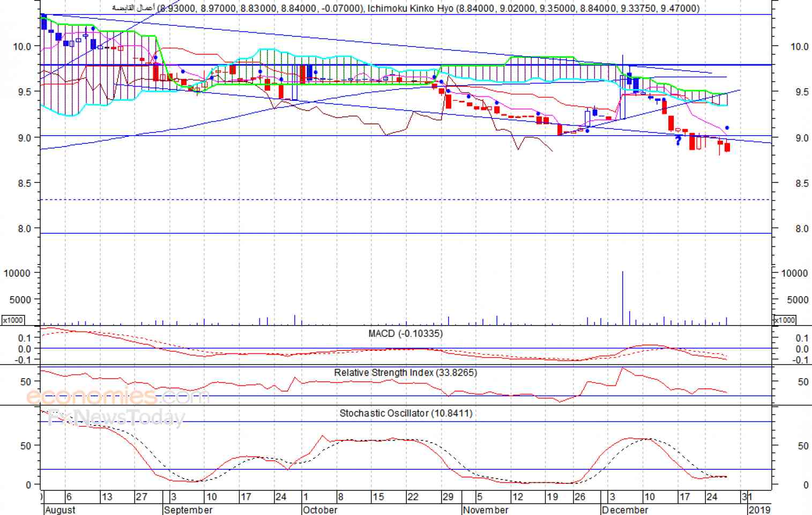Image resolution: width=812 pixels, height=515 pixels.
Task: Click the 10000 volume label on left axis
Action: pyautogui.click(x=17, y=273)
